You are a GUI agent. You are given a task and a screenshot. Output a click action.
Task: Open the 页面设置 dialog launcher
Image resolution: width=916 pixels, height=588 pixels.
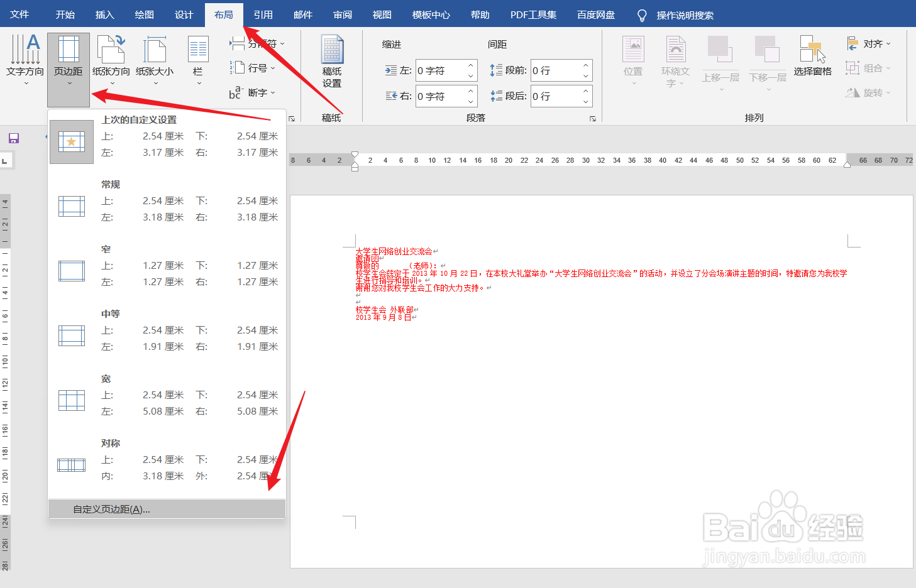point(292,118)
